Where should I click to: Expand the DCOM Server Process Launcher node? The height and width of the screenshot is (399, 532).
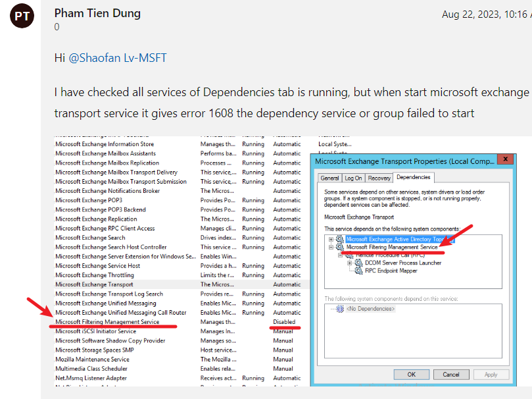point(349,263)
